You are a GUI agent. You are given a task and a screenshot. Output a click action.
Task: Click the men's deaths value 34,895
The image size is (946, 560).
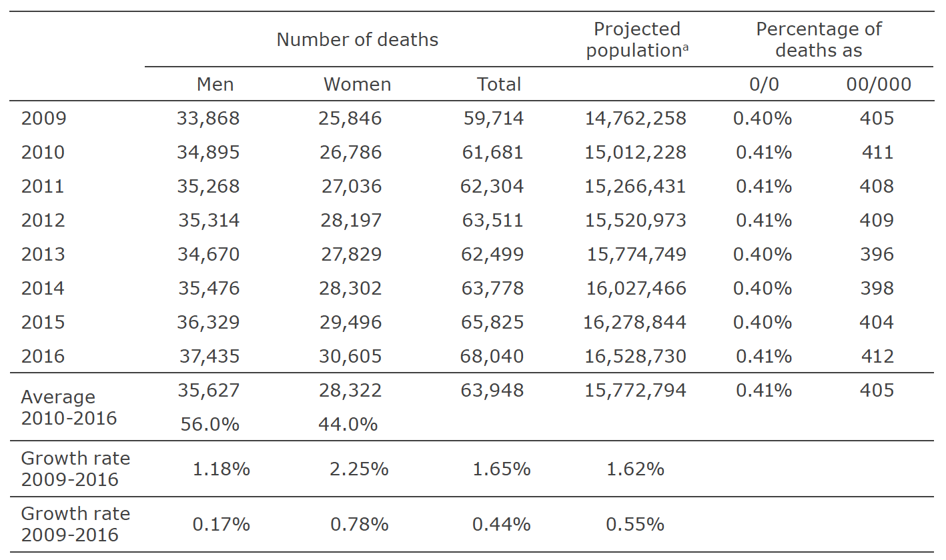[x=209, y=153]
